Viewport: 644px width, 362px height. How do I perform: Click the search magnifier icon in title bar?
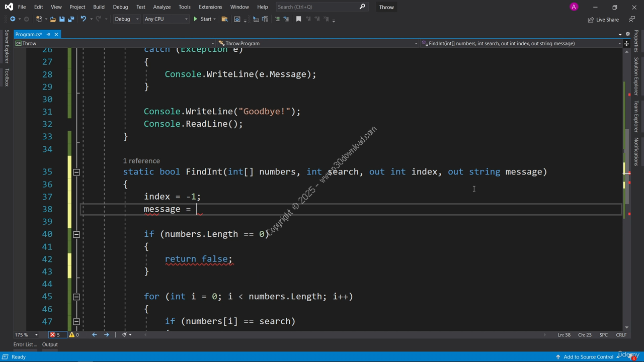click(362, 7)
